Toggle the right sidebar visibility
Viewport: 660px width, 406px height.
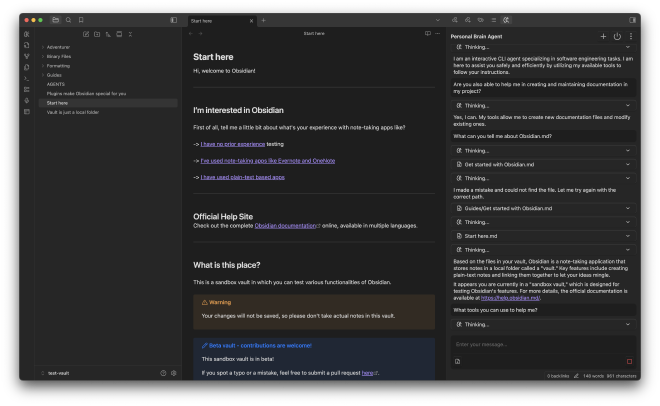pyautogui.click(x=632, y=20)
